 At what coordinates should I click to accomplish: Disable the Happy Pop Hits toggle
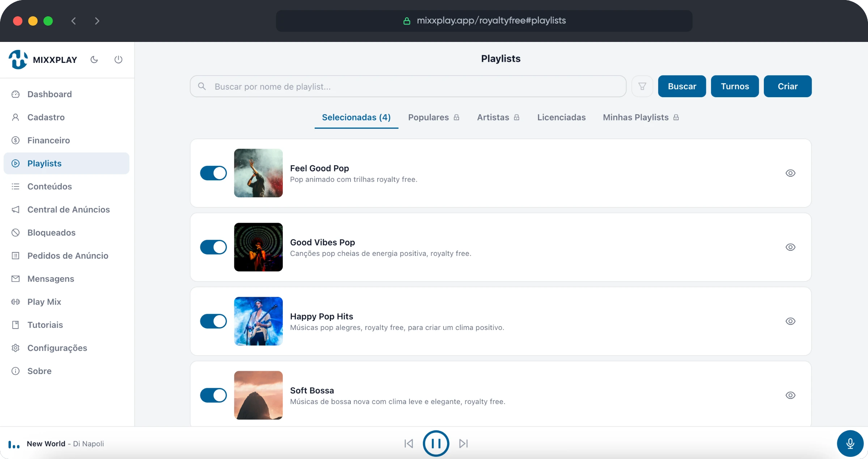[x=213, y=321]
